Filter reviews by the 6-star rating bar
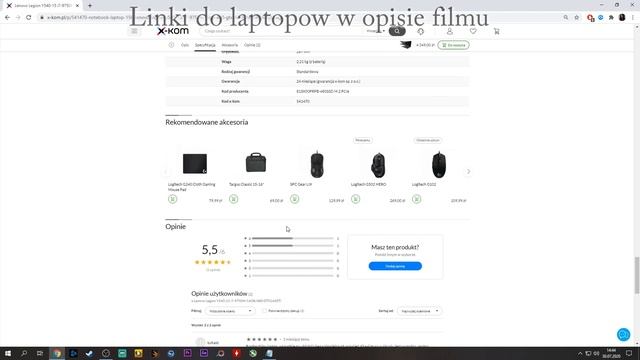The height and width of the screenshot is (360, 640). 292,238
